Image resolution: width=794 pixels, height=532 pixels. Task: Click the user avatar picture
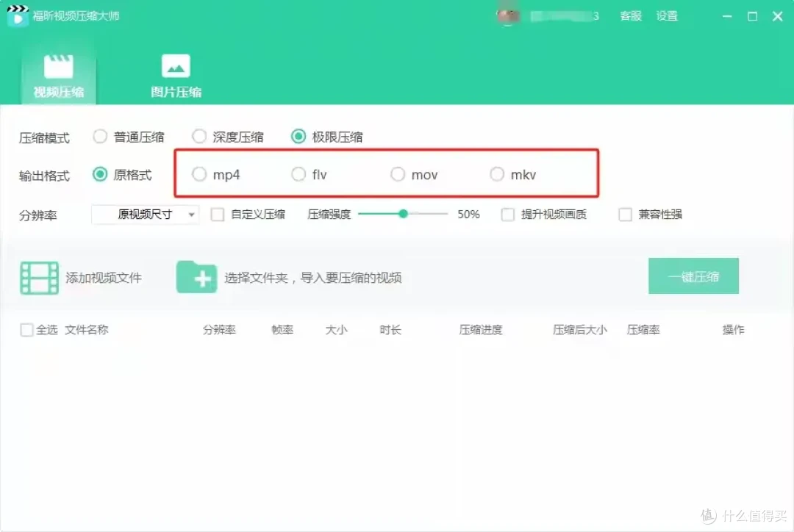point(508,16)
